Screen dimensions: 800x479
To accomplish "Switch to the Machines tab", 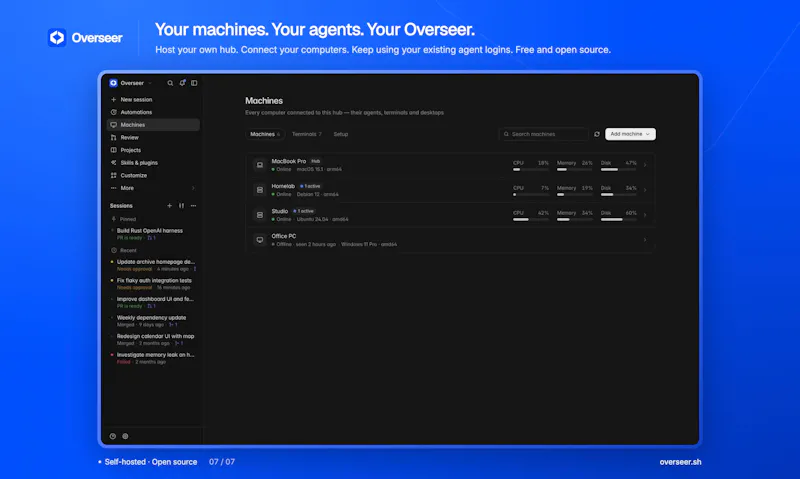I will tap(265, 134).
